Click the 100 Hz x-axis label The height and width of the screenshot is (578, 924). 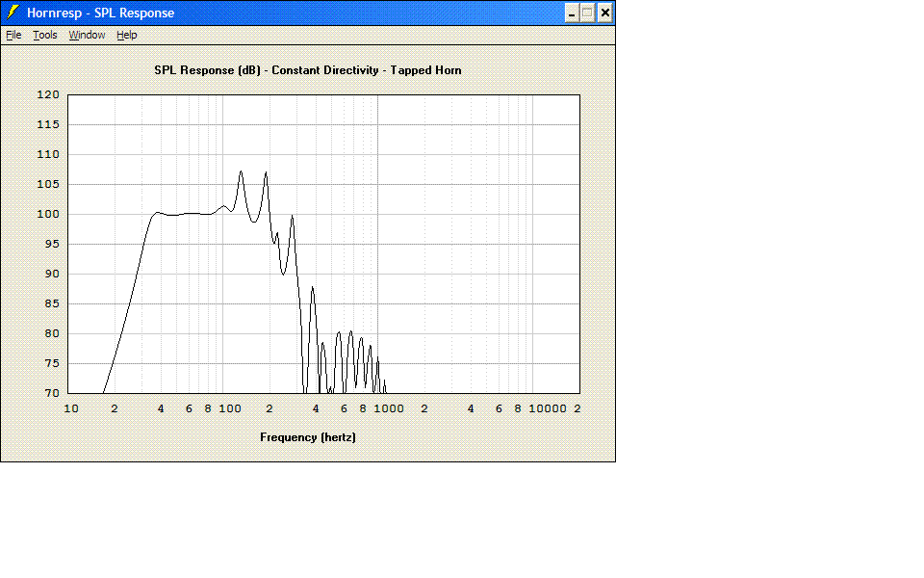pos(230,408)
